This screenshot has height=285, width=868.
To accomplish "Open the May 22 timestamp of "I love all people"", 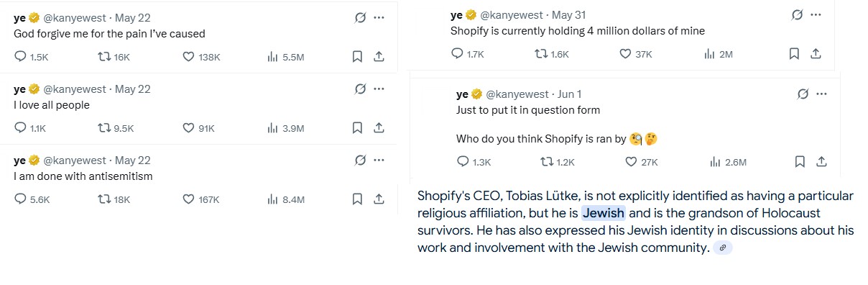I will tap(133, 89).
